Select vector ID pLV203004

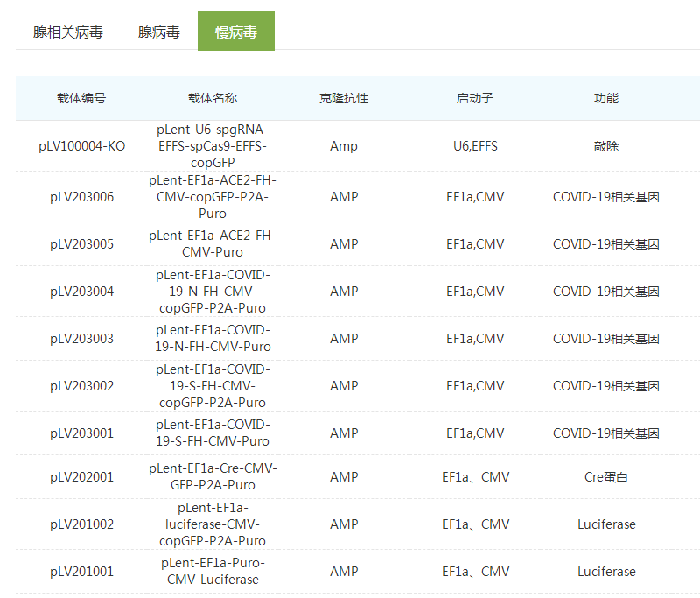click(x=81, y=292)
